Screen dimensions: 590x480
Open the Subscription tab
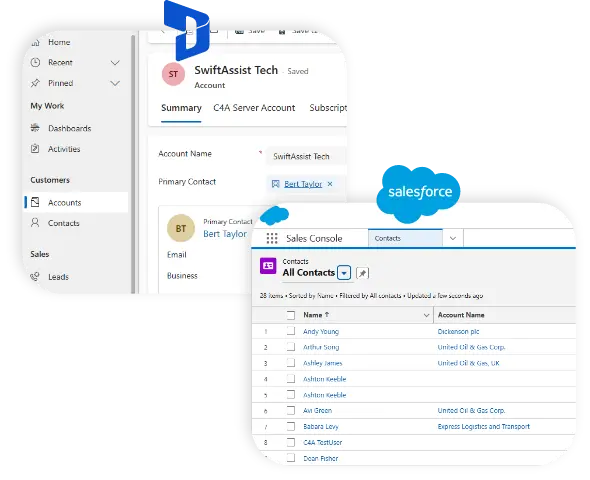[328, 108]
